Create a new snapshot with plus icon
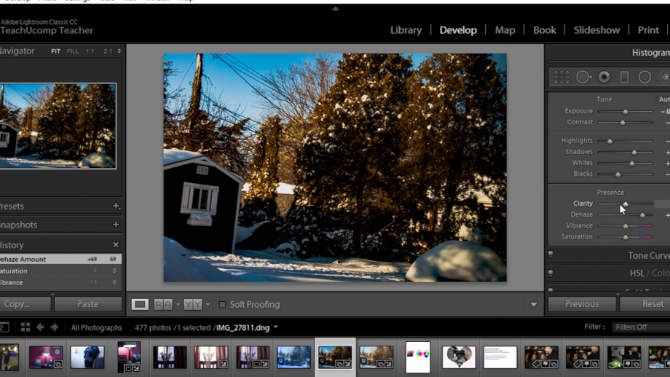Viewport: 670px width, 377px height. tap(116, 224)
